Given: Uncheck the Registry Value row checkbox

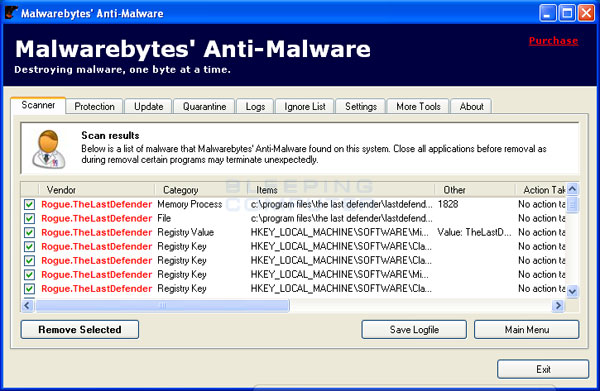Looking at the screenshot, I should click(x=29, y=233).
